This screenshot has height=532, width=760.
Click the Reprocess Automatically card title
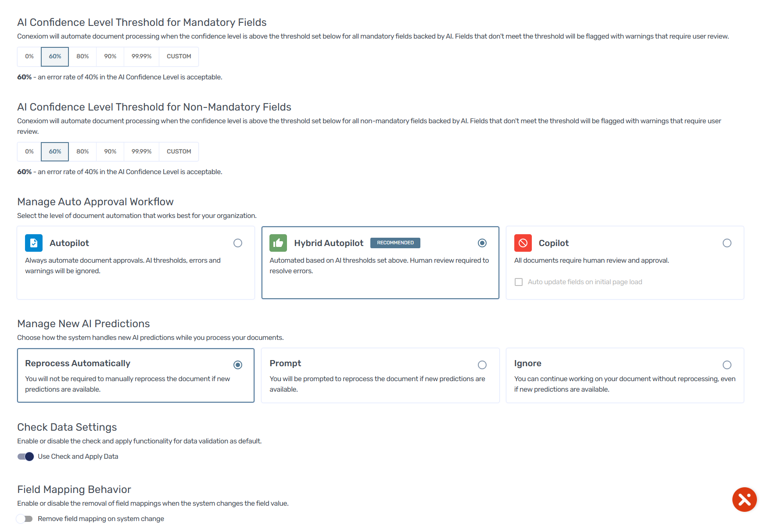[x=78, y=364]
